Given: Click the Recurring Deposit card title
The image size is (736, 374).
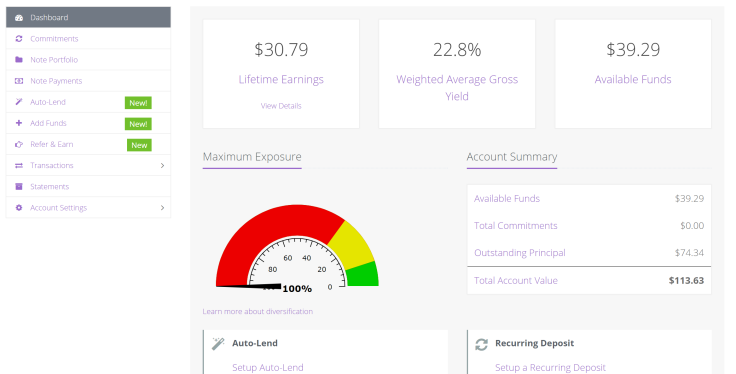Looking at the screenshot, I should 535,343.
